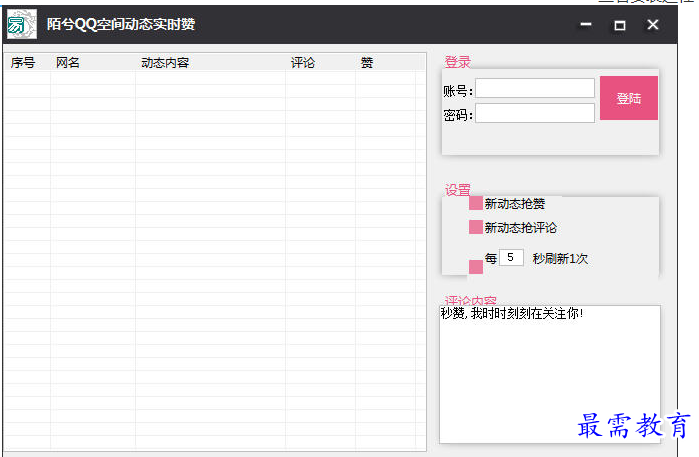The image size is (699, 457).
Task: Maximize the 陌兮QQ空间动态实时赞 window
Action: coord(620,25)
